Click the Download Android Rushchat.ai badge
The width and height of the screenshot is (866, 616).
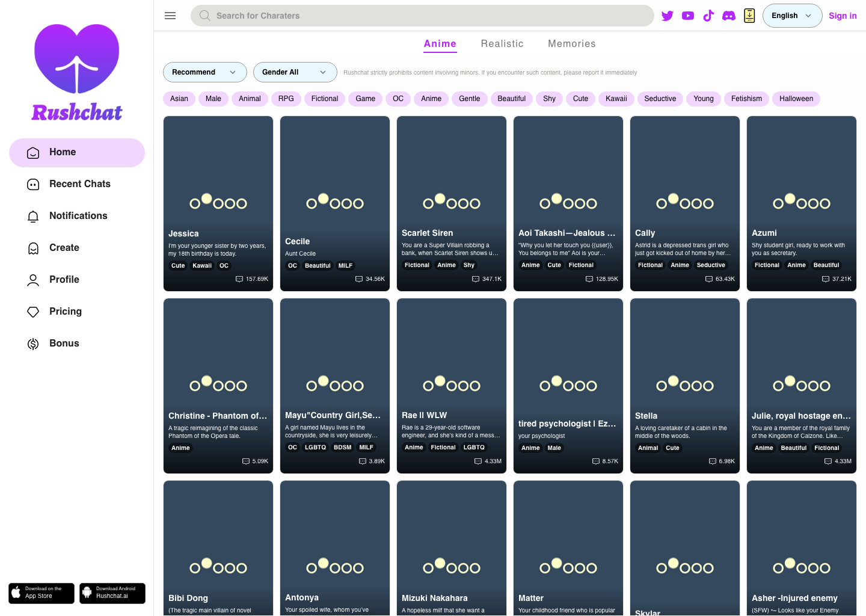[112, 593]
